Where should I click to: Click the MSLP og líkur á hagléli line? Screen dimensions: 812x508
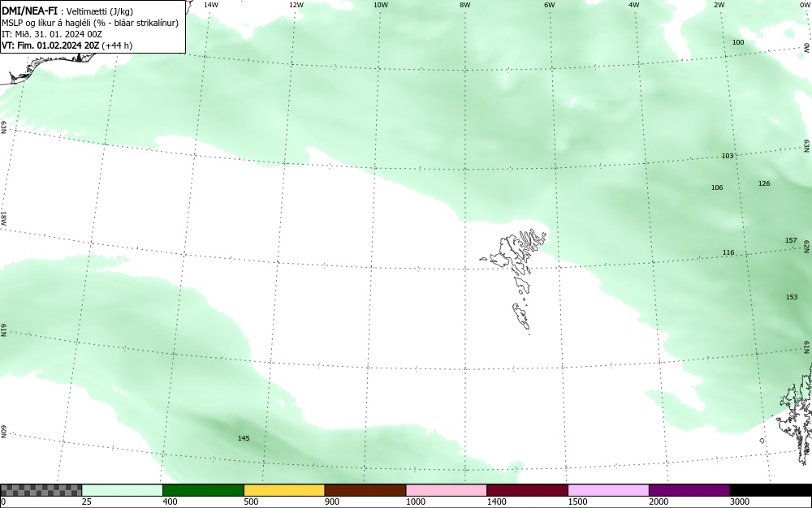[x=90, y=23]
